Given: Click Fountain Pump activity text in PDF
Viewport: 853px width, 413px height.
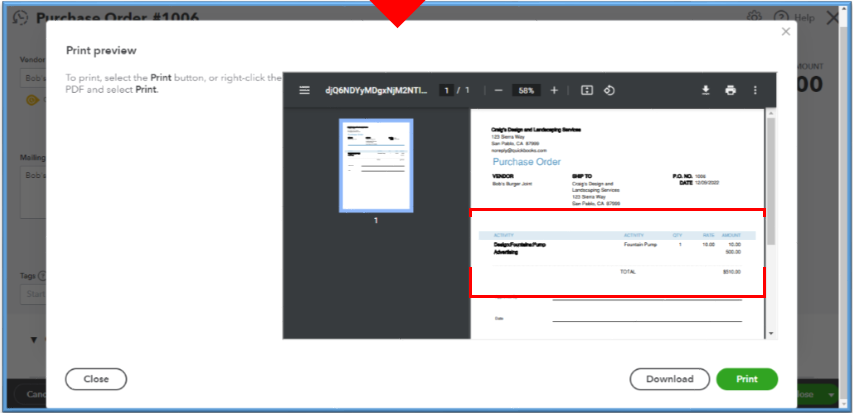Looking at the screenshot, I should [x=640, y=245].
